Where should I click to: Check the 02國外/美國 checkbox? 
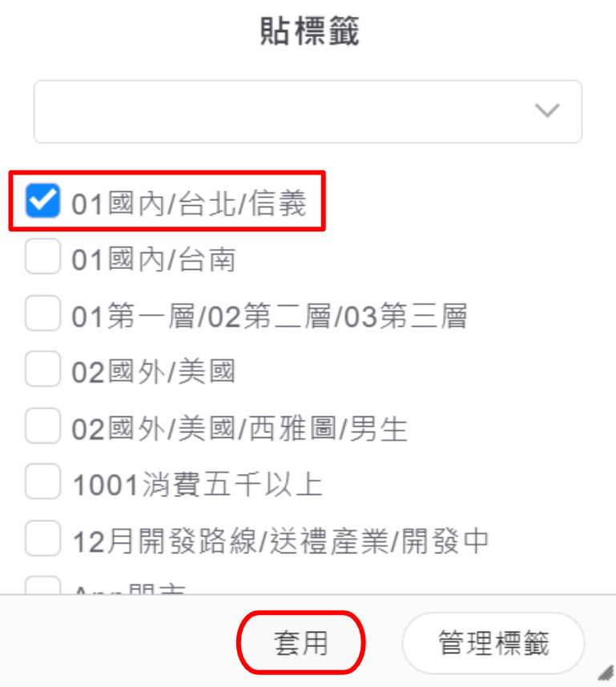click(x=42, y=370)
